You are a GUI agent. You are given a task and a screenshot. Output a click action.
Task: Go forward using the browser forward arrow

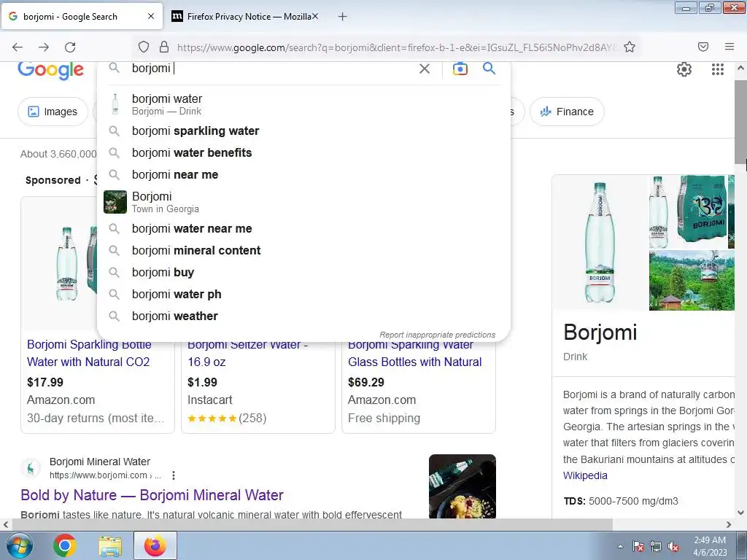click(44, 47)
